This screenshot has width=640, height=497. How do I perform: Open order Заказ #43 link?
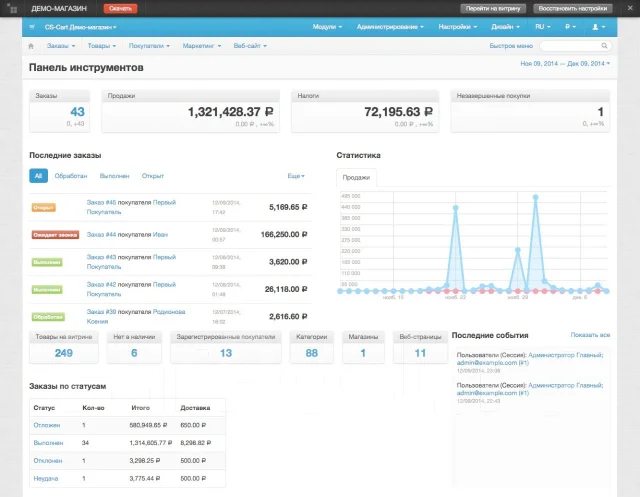[x=101, y=257]
